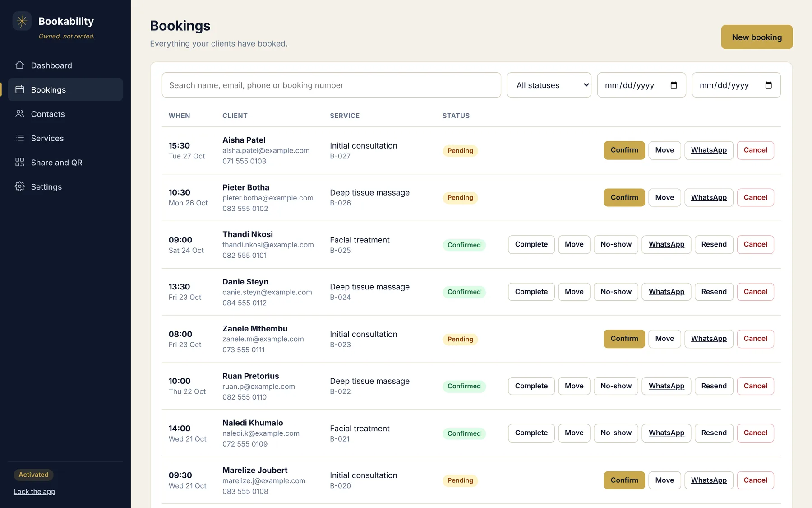
Task: Click the Contacts people icon
Action: (x=20, y=114)
